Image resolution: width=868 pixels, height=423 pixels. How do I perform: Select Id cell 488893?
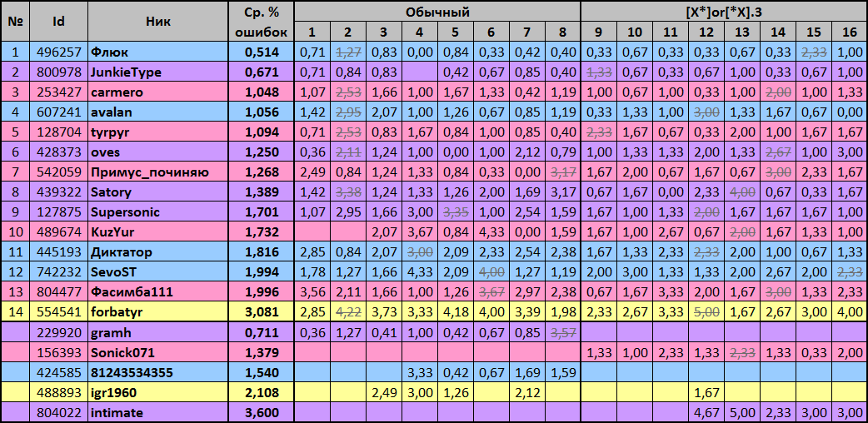coord(58,392)
